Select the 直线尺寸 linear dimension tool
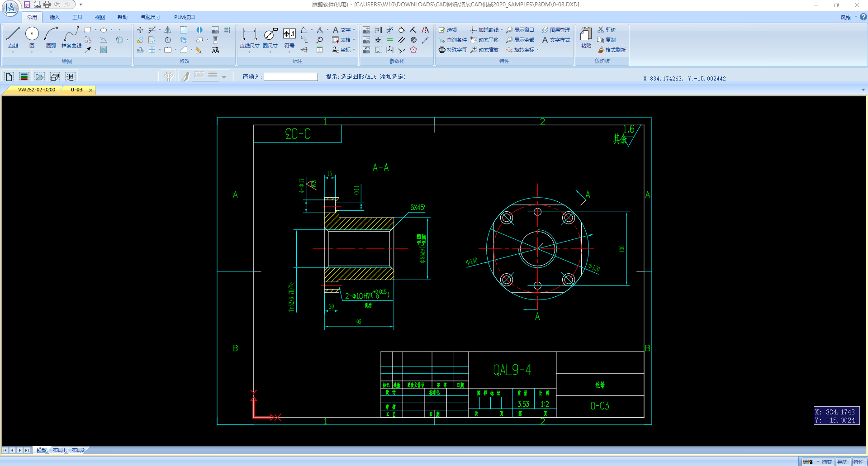 [249, 38]
